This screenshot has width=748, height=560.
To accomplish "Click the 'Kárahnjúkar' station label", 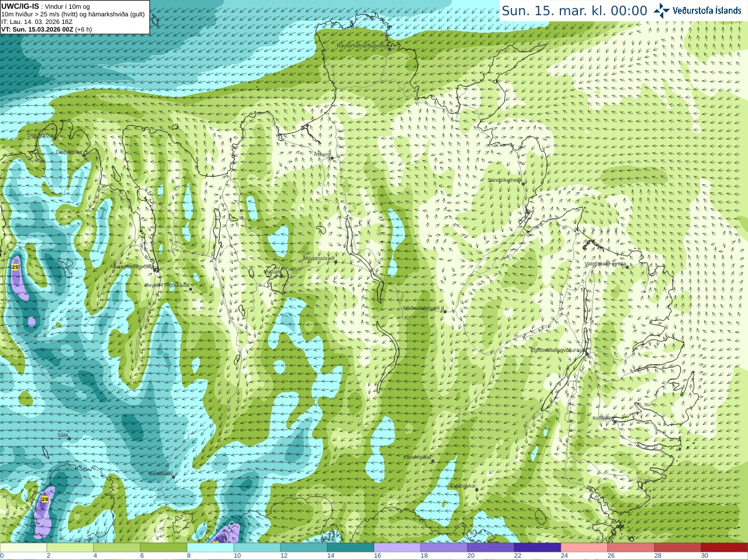I will [417, 457].
